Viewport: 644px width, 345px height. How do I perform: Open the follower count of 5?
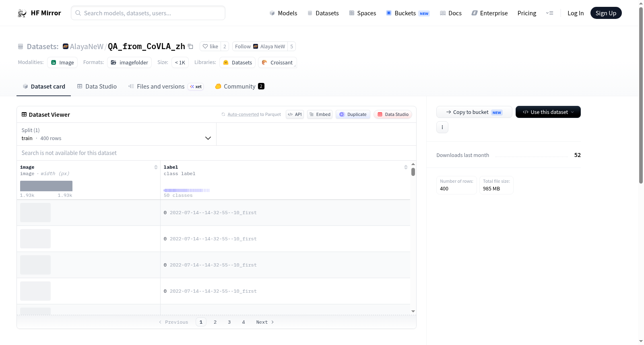point(292,47)
